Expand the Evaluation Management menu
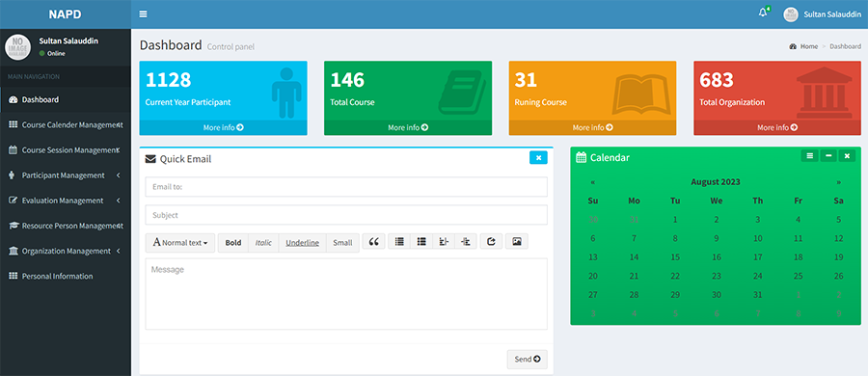 click(66, 201)
